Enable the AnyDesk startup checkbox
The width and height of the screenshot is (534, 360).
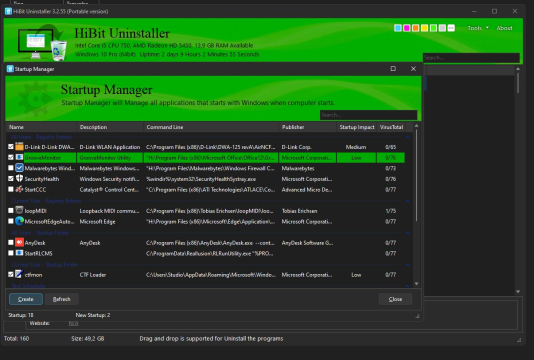click(x=11, y=242)
